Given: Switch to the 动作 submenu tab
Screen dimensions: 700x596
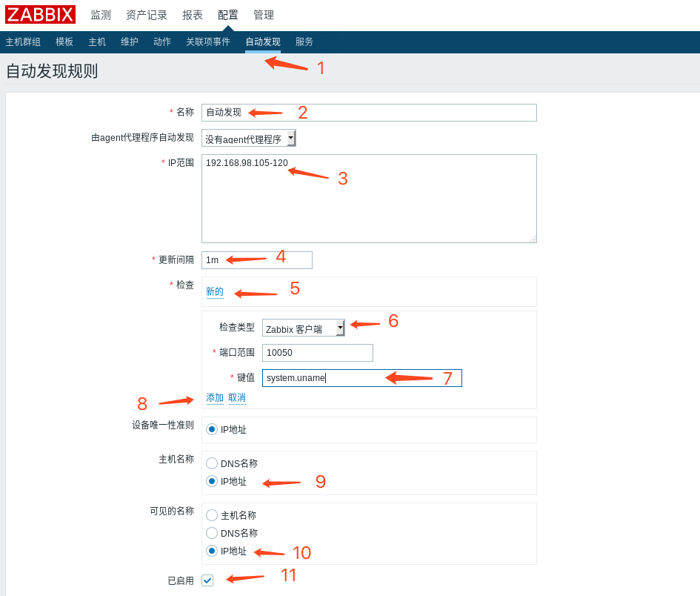Looking at the screenshot, I should pos(162,42).
